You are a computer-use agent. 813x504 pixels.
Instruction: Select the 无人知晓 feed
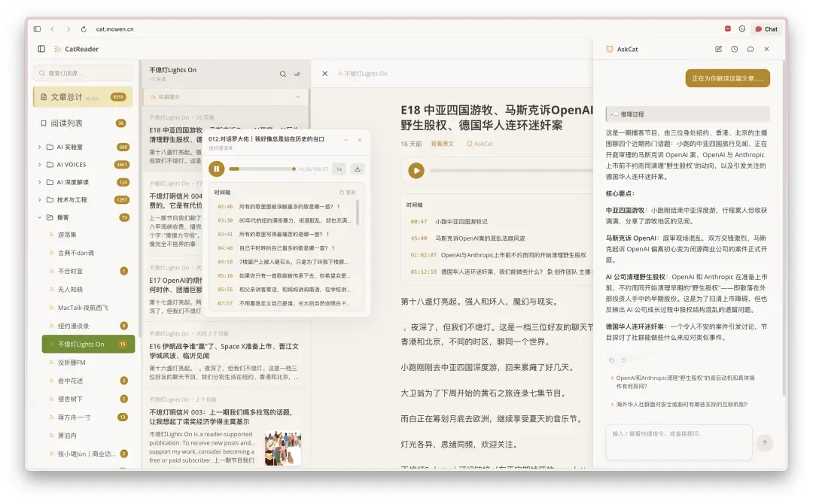point(88,290)
